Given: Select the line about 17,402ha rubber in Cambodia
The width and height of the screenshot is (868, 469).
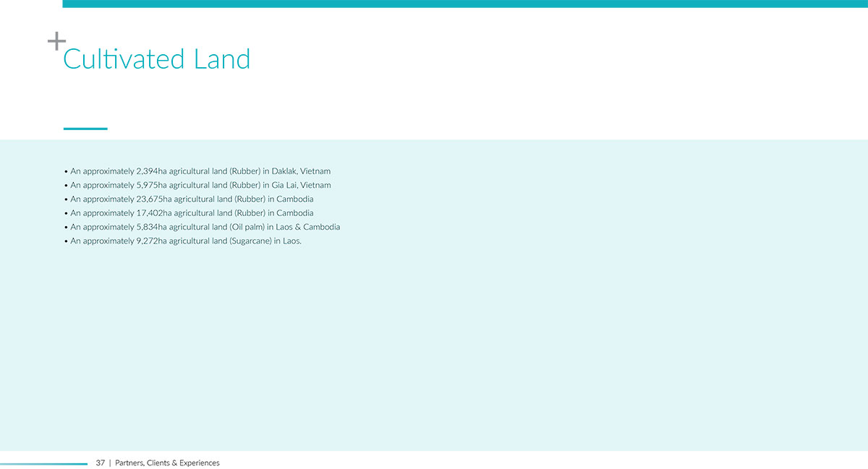Looking at the screenshot, I should coord(189,213).
